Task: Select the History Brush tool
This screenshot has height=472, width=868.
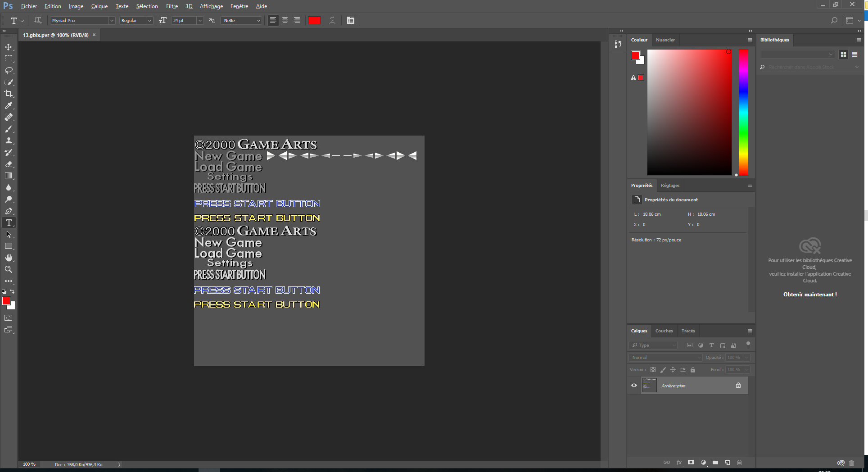Action: 9,152
